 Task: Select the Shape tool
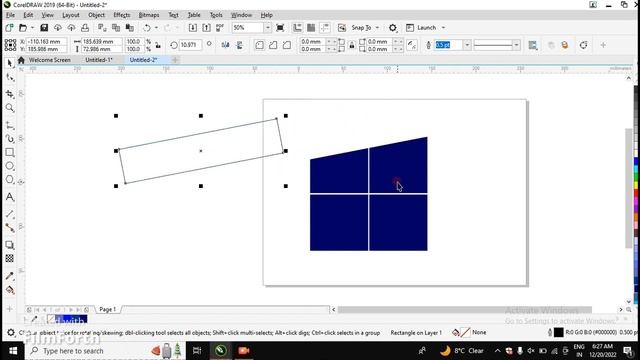(10, 78)
